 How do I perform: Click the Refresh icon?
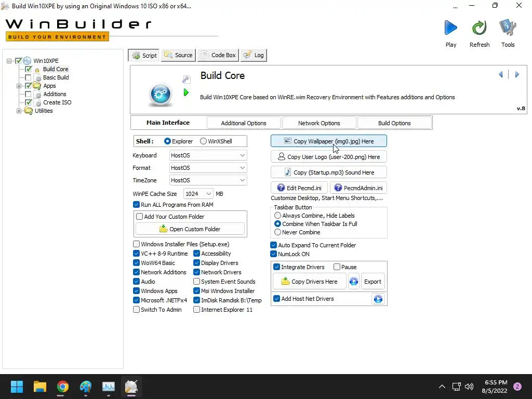480,28
